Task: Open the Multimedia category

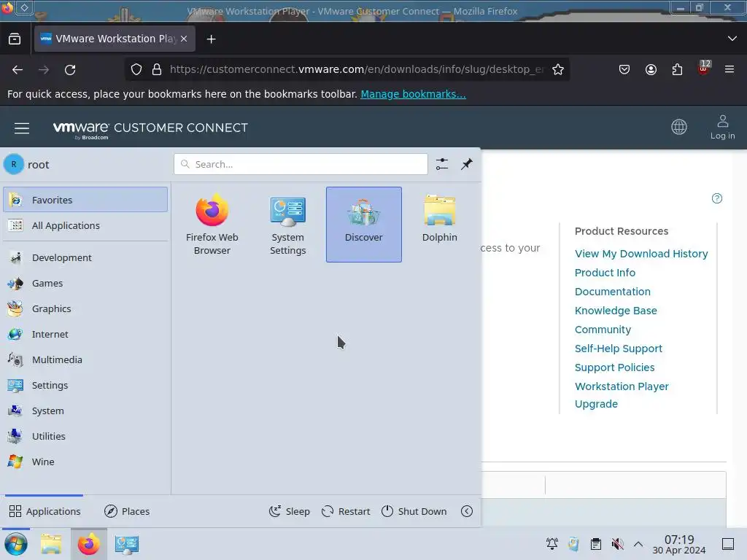Action: tap(85, 359)
